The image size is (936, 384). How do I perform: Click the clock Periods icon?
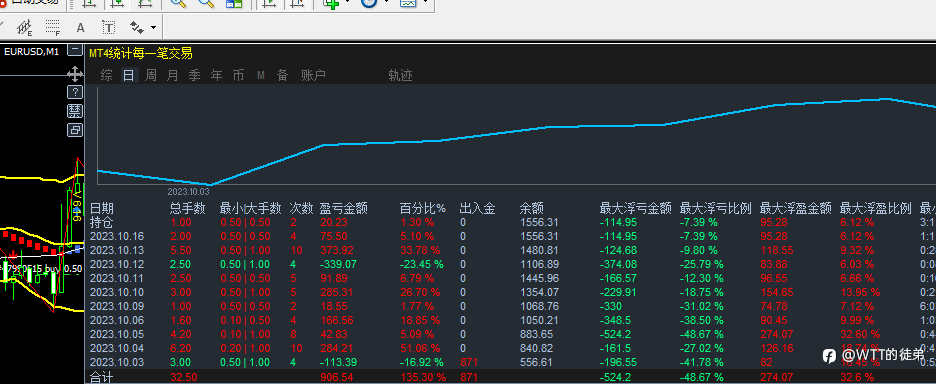pos(370,3)
